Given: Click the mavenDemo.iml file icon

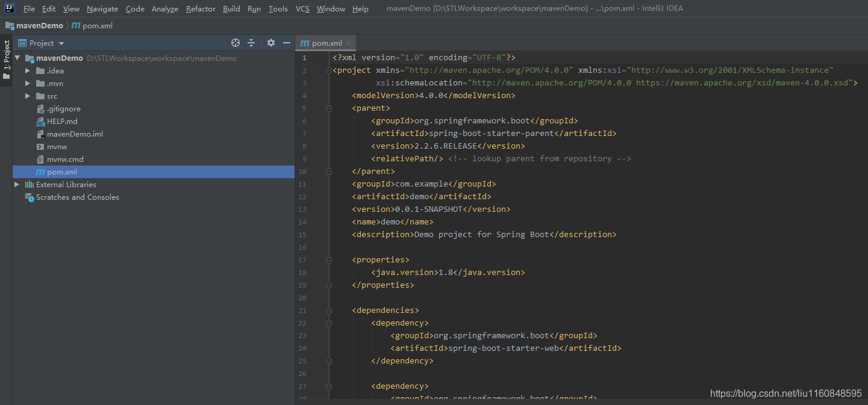Looking at the screenshot, I should [x=40, y=134].
